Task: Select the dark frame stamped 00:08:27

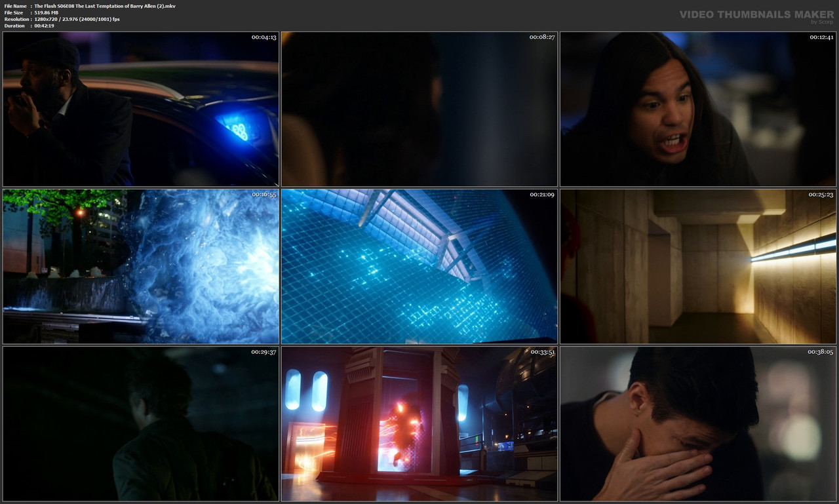Action: coord(419,109)
